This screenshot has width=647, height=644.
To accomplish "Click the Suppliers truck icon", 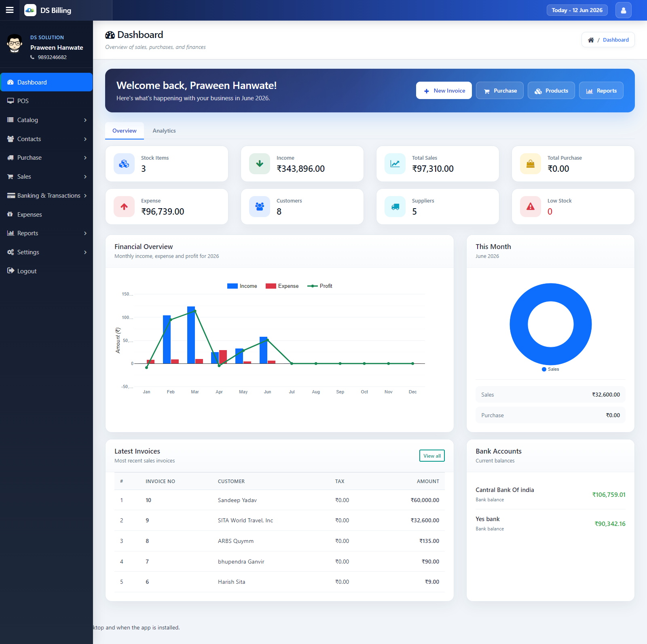I will (x=395, y=207).
